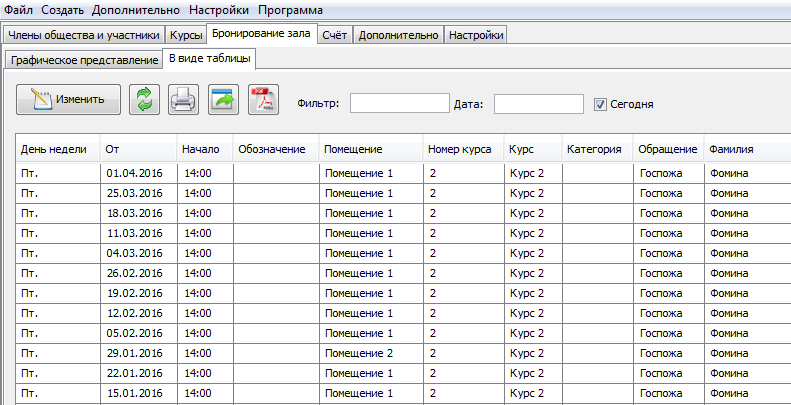Image resolution: width=791 pixels, height=405 pixels.
Task: Open the Создать menu
Action: point(63,10)
